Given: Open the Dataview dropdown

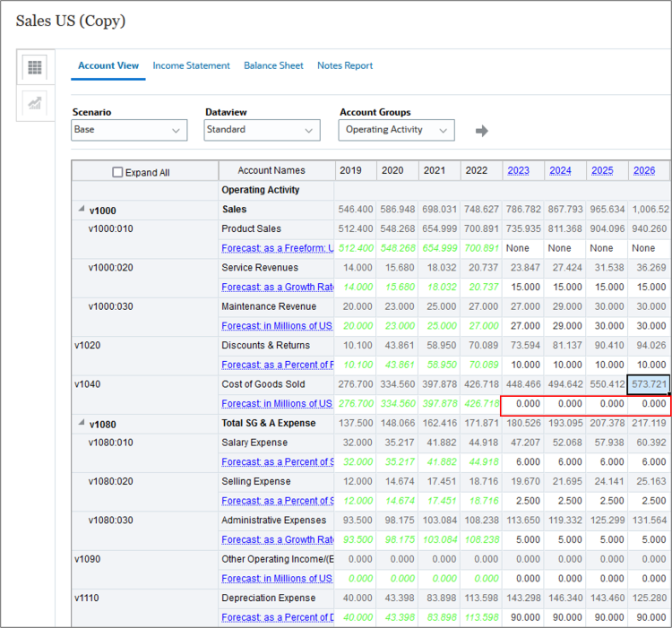Looking at the screenshot, I should 262,130.
